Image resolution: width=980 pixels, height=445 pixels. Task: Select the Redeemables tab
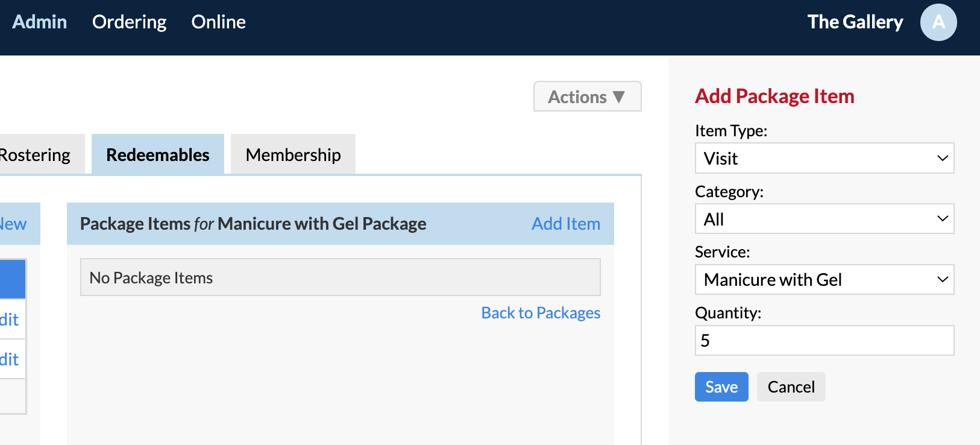(x=158, y=154)
